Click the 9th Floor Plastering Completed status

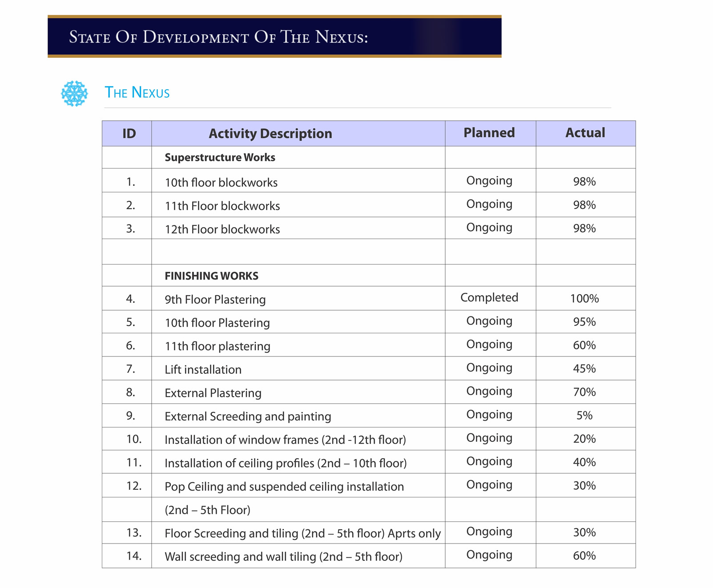(x=489, y=298)
